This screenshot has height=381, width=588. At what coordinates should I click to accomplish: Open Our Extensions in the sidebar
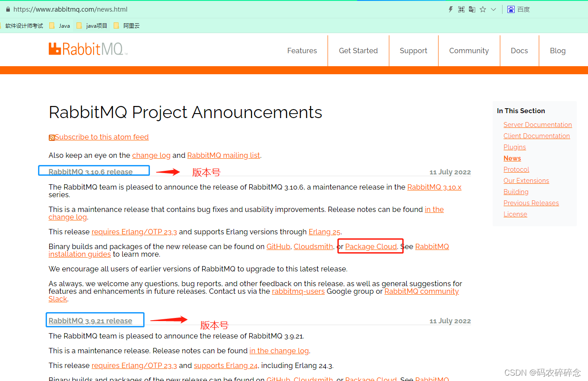coord(526,181)
